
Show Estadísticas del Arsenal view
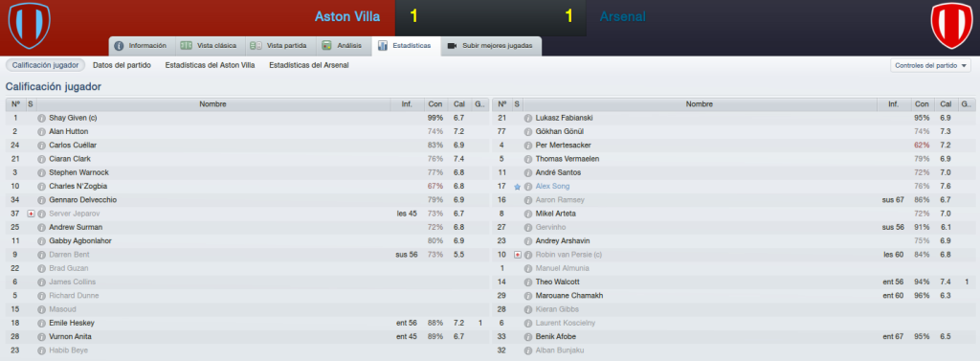coord(309,65)
